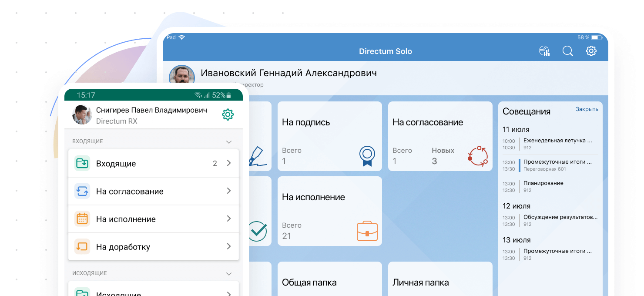This screenshot has height=296, width=644.
Task: Click the red cycle icon on На согласование card
Action: (x=478, y=156)
